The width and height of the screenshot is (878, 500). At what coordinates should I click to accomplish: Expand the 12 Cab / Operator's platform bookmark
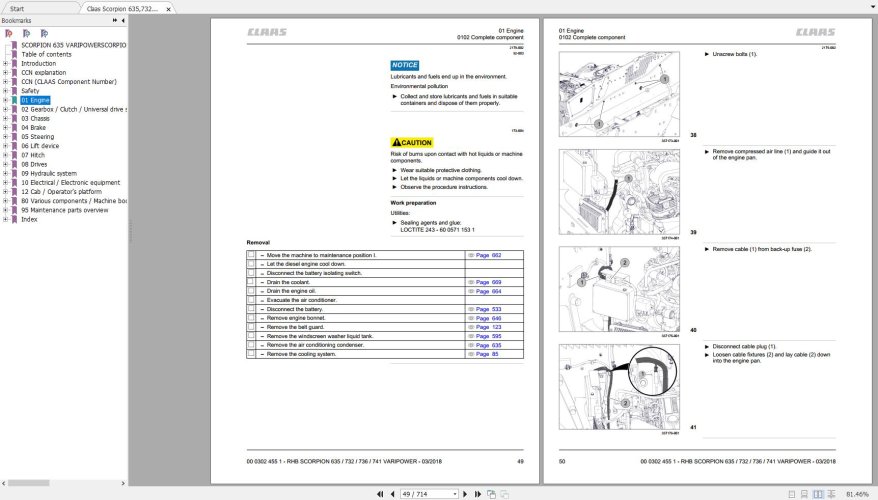6,191
